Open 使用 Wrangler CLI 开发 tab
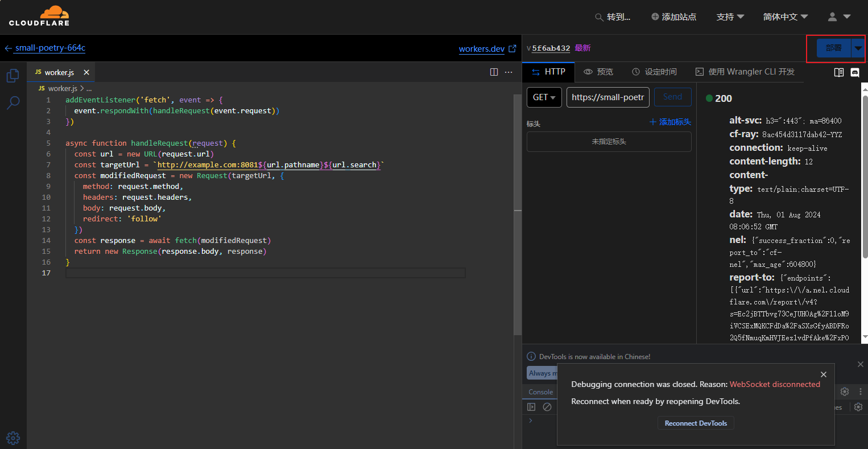This screenshot has width=868, height=449. tap(745, 72)
